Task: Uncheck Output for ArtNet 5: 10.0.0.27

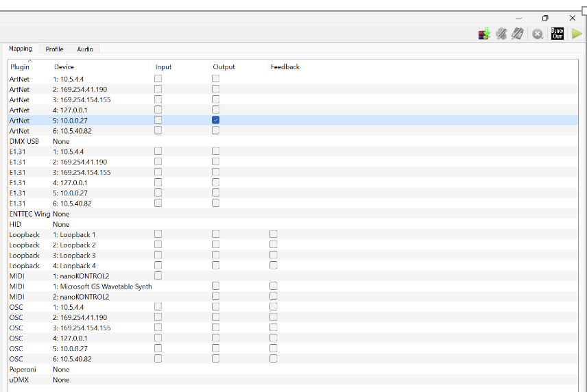Action: click(215, 120)
